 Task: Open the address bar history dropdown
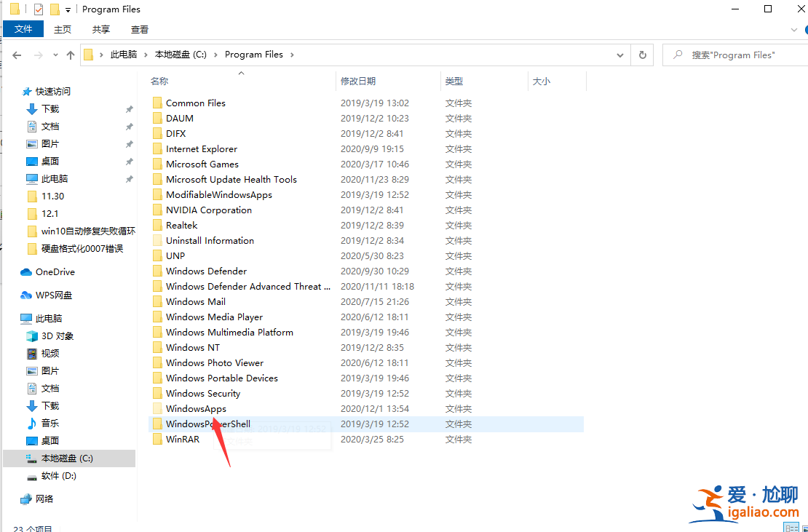tap(619, 55)
